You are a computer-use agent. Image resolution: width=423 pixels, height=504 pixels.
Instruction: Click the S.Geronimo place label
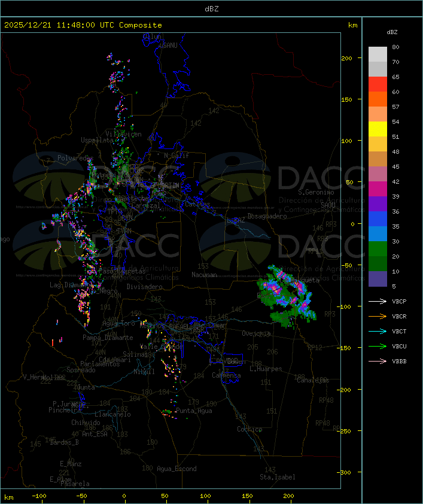[316, 192]
